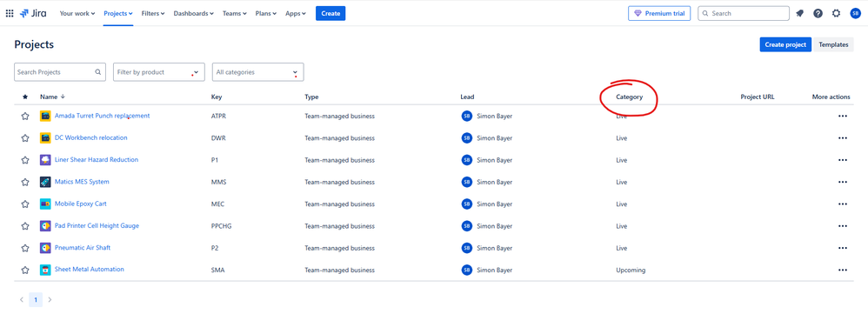Click in the Search Projects field
868x314 pixels.
click(x=60, y=72)
